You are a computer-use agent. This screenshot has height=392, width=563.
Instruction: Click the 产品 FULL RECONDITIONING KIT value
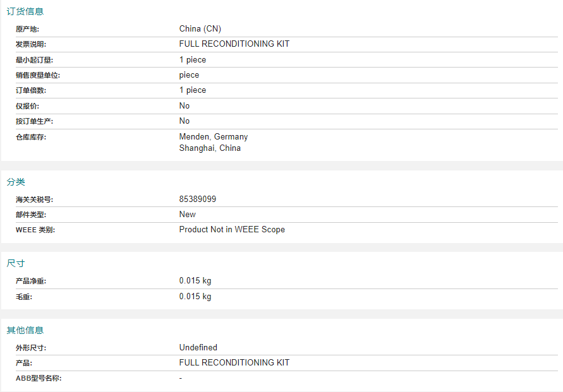tap(234, 362)
